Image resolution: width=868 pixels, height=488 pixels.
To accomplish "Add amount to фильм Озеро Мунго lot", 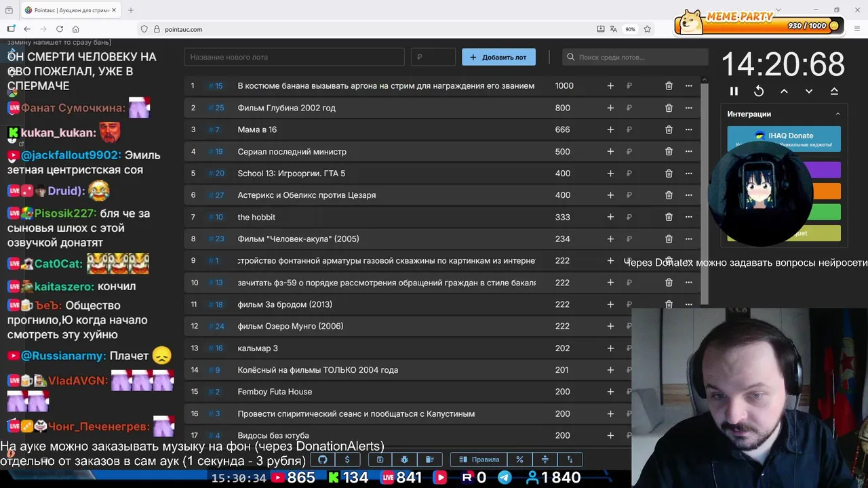I will click(610, 326).
